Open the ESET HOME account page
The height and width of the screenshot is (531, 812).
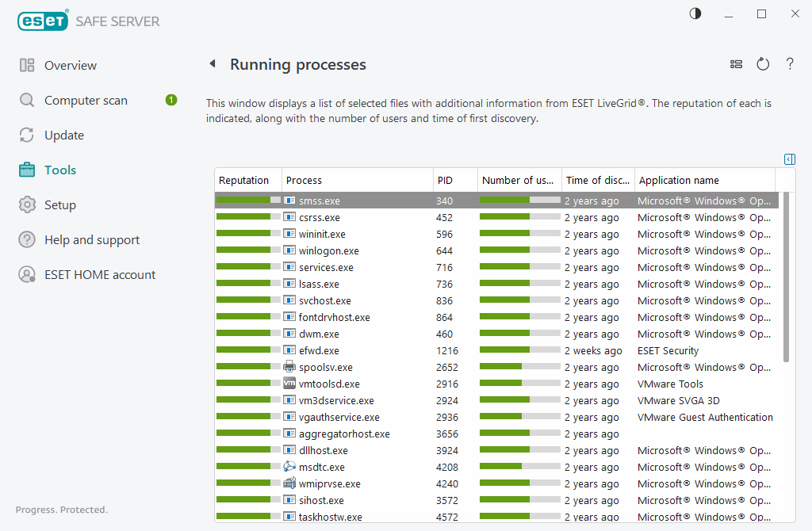(26, 274)
